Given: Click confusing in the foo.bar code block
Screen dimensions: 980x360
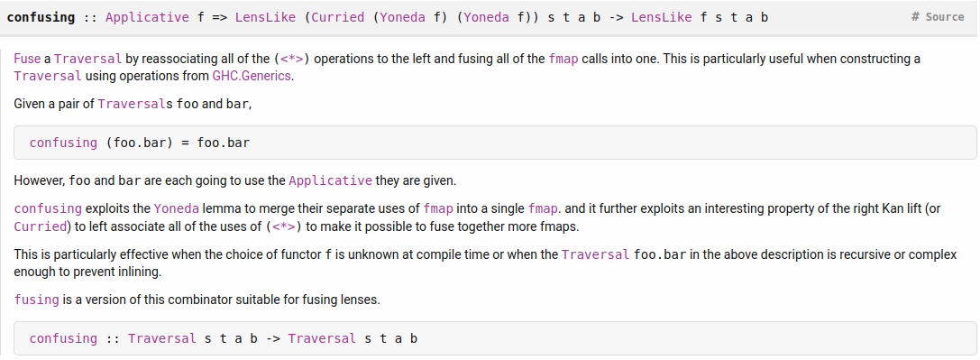Looking at the screenshot, I should point(63,143).
